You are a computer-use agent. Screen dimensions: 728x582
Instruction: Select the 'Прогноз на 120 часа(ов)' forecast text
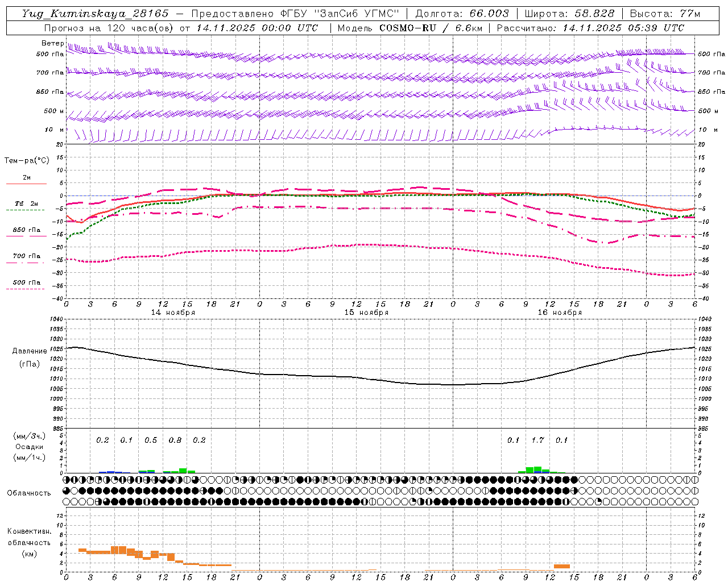pyautogui.click(x=109, y=28)
